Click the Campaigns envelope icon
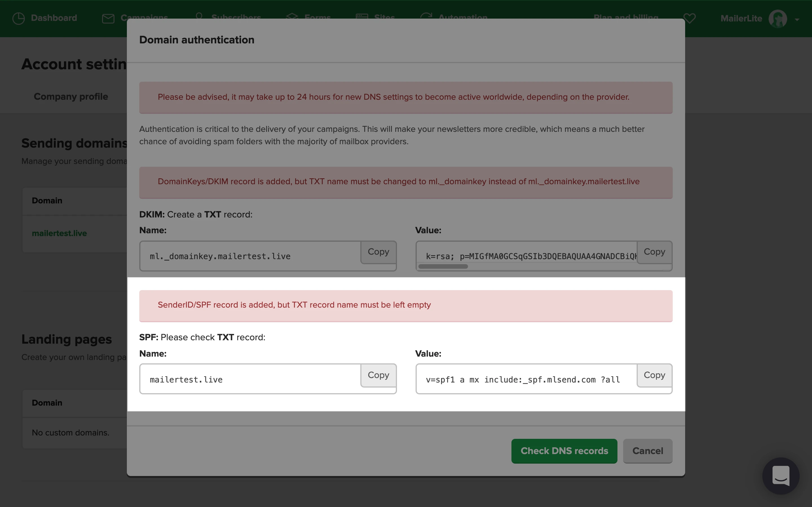This screenshot has height=507, width=812. [x=108, y=18]
